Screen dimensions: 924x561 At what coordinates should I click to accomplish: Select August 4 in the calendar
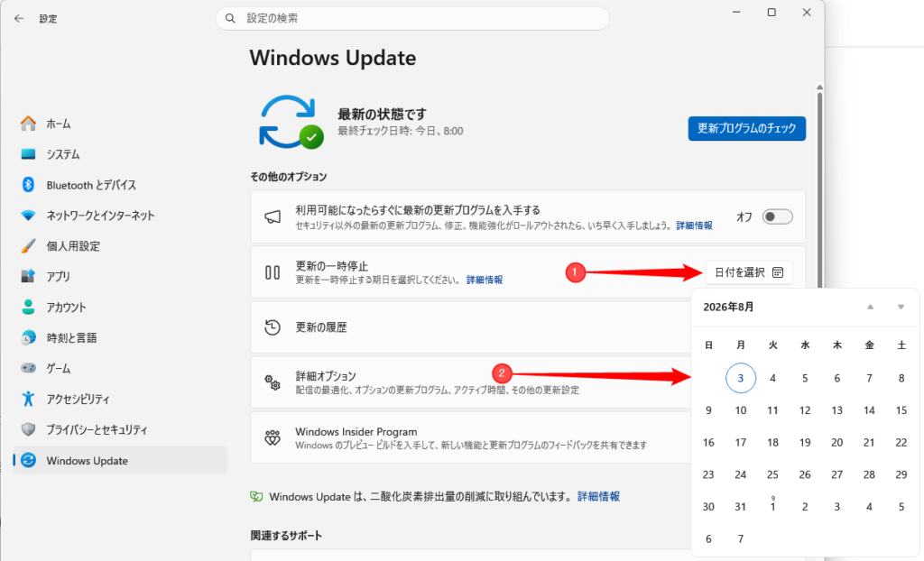pyautogui.click(x=772, y=378)
